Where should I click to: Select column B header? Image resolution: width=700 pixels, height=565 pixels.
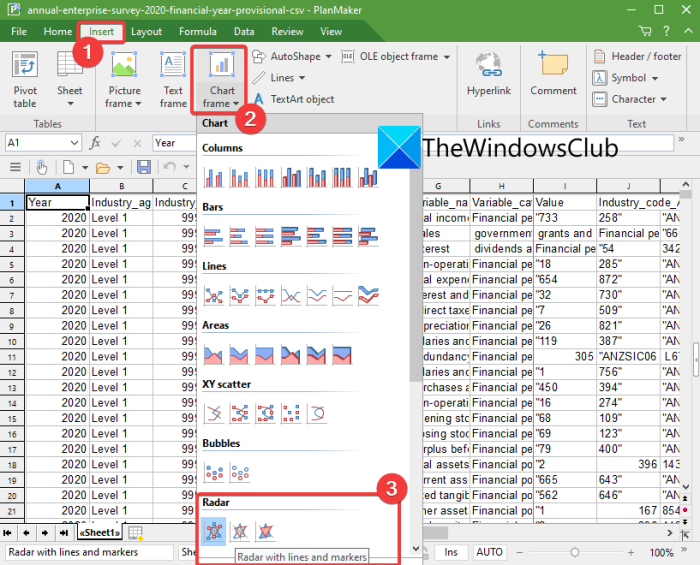(x=121, y=186)
